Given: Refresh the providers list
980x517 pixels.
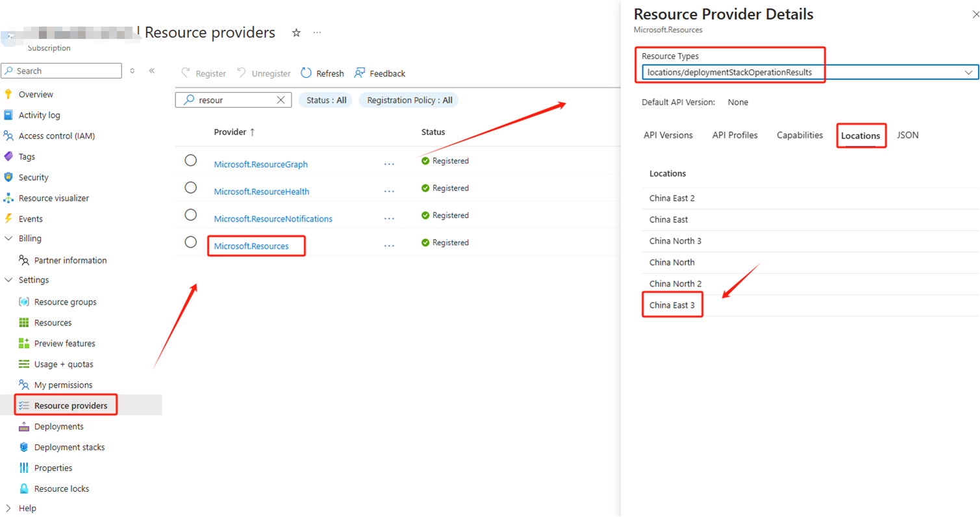Looking at the screenshot, I should (322, 73).
